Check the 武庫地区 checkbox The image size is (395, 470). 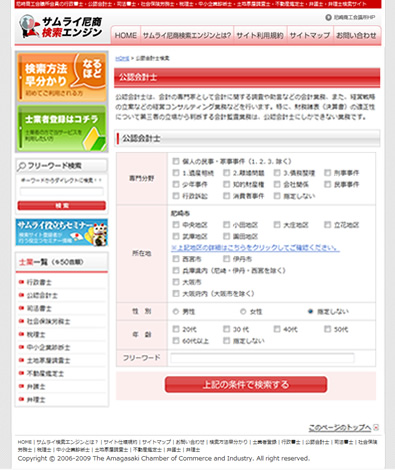(176, 236)
